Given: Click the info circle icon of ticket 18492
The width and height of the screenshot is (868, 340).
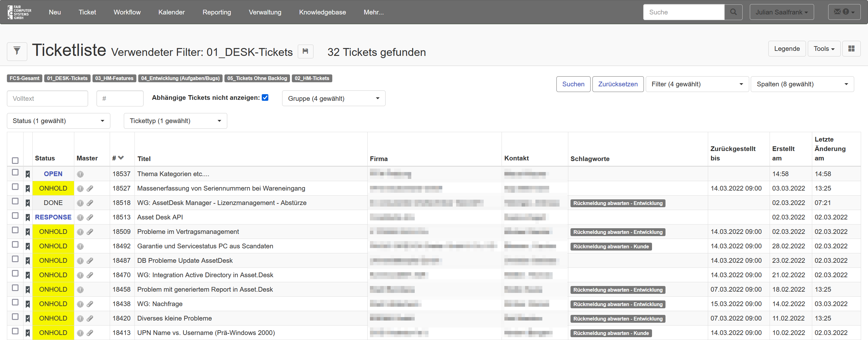Looking at the screenshot, I should click(80, 246).
